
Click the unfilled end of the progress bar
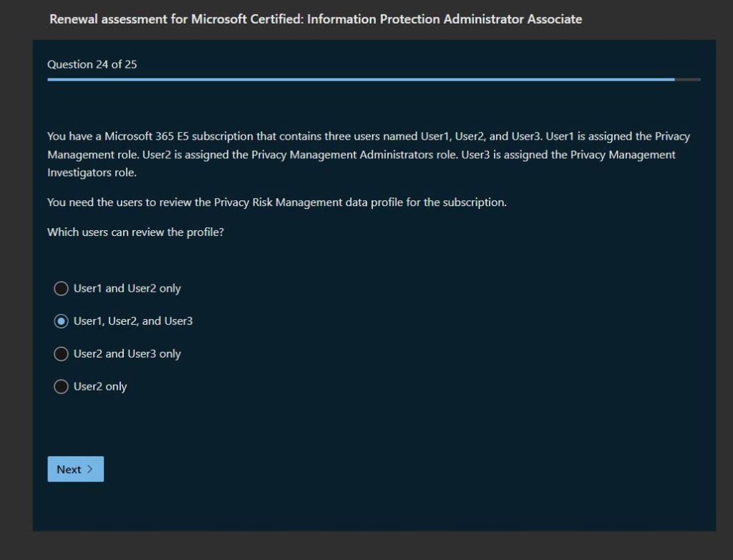click(x=688, y=79)
